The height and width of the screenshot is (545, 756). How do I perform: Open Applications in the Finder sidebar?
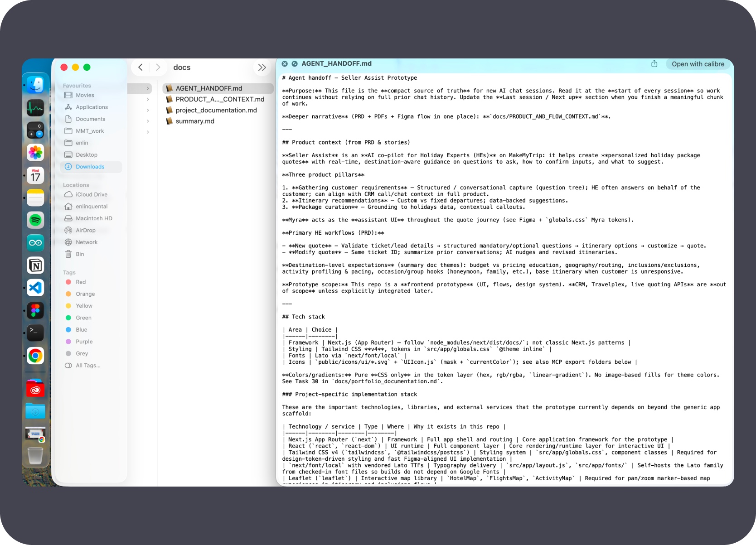click(x=91, y=107)
